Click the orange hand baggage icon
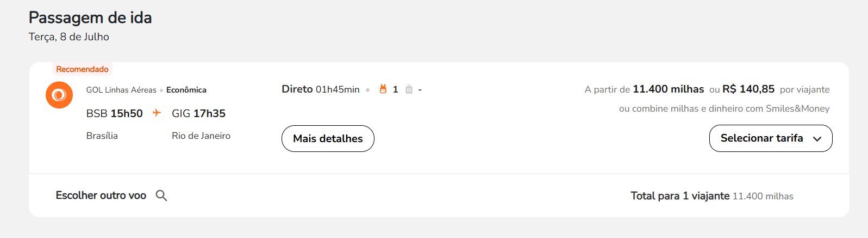The height and width of the screenshot is (238, 868). (383, 89)
